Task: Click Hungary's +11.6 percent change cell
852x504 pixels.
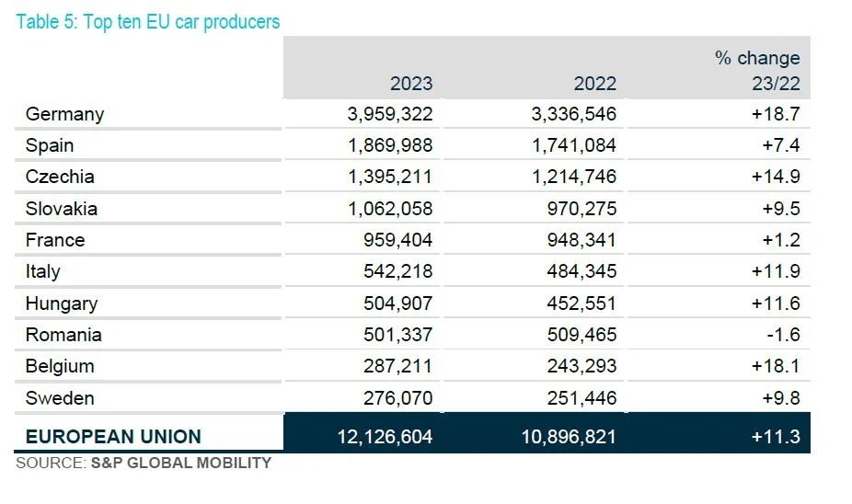Action: coord(780,304)
